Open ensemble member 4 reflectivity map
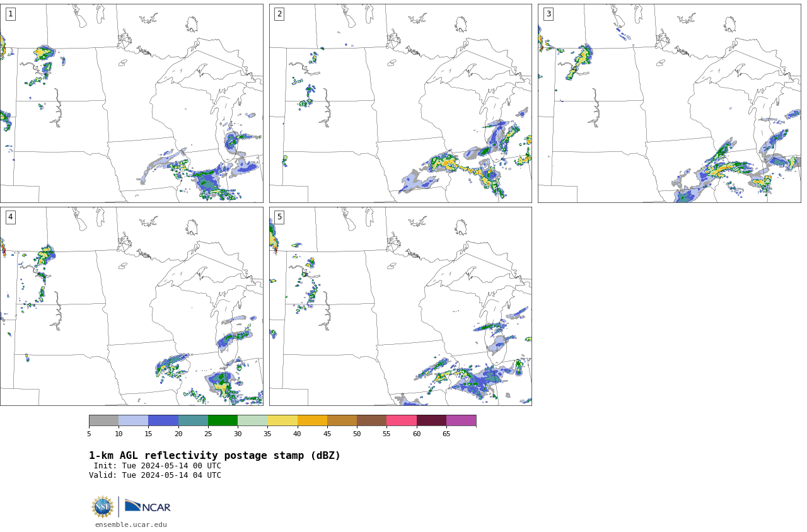This screenshot has width=807, height=532. point(131,306)
